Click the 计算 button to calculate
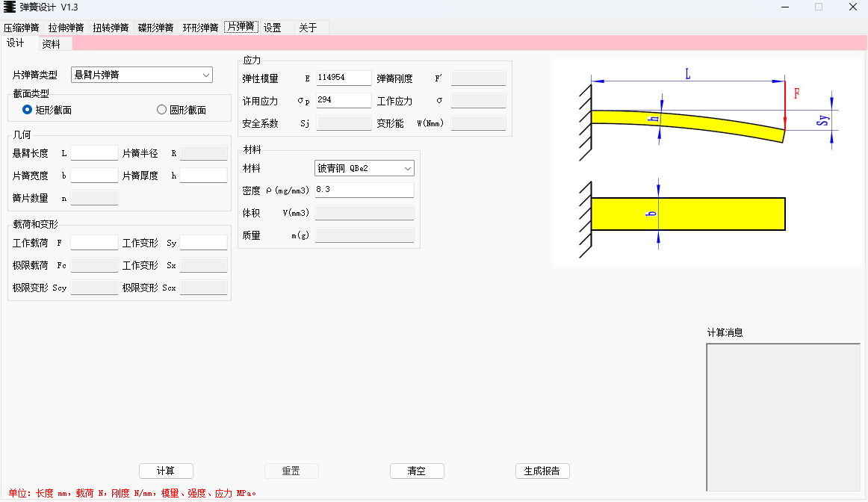Screen dimensions: 868x502 click(x=166, y=471)
